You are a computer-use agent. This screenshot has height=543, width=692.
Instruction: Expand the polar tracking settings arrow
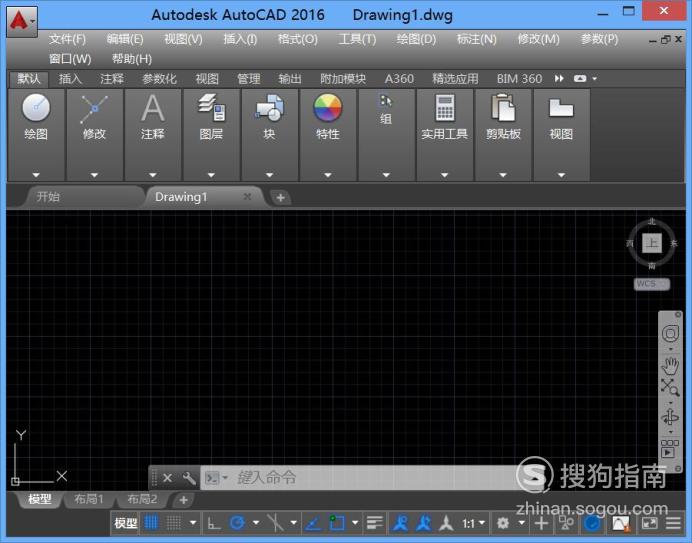tap(256, 523)
